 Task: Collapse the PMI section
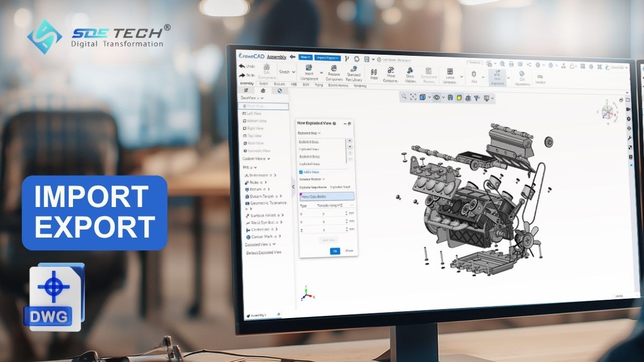(x=250, y=167)
